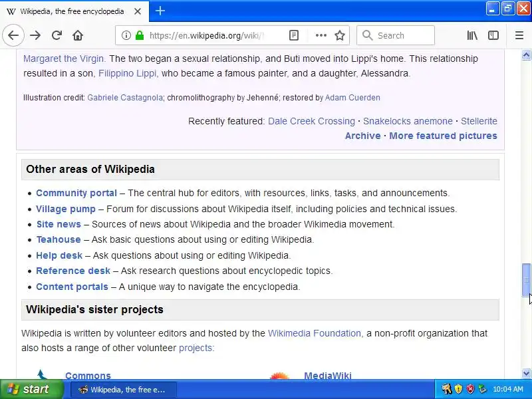This screenshot has width=532, height=399.
Task: Open the Community portal link
Action: click(x=76, y=193)
